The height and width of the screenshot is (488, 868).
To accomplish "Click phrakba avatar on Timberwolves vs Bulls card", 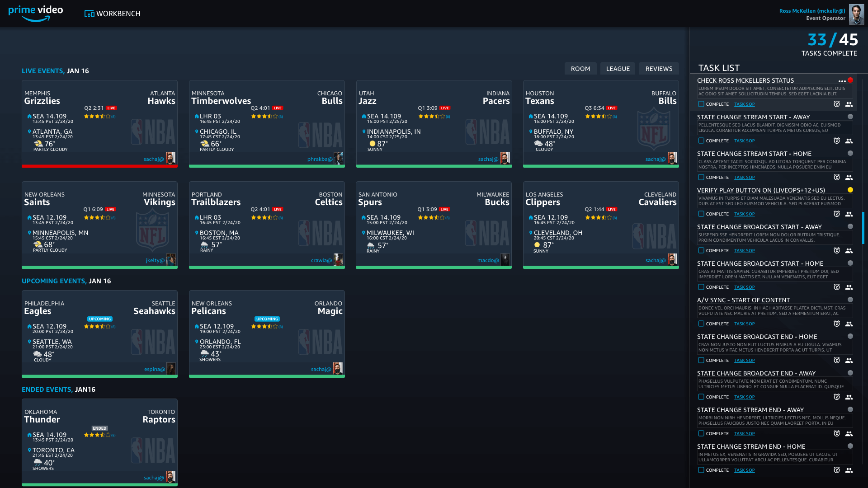I will tap(338, 159).
